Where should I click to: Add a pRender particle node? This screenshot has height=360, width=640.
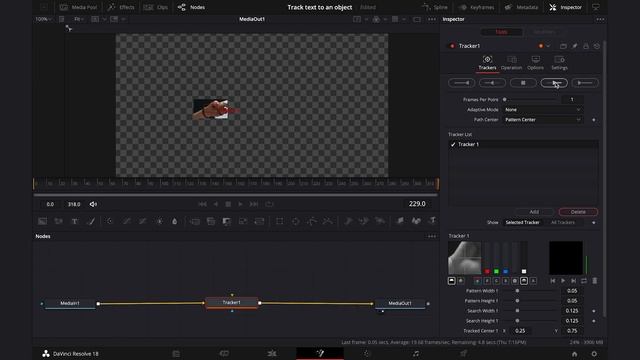tap(380, 221)
